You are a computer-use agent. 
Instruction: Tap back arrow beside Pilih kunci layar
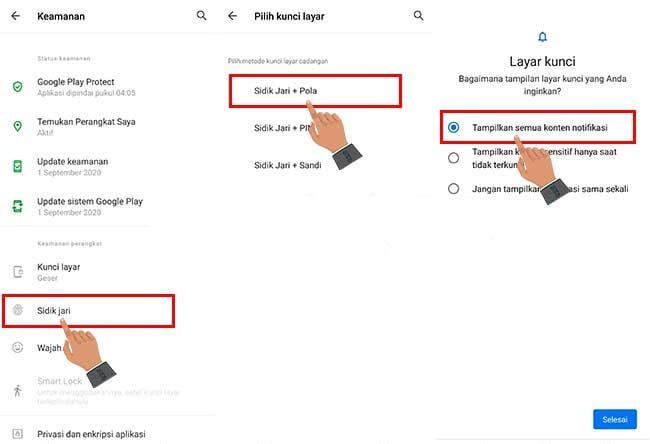tap(233, 16)
